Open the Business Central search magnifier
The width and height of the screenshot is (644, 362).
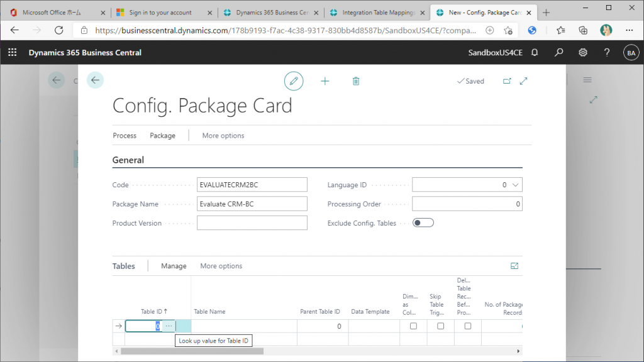[x=558, y=53]
